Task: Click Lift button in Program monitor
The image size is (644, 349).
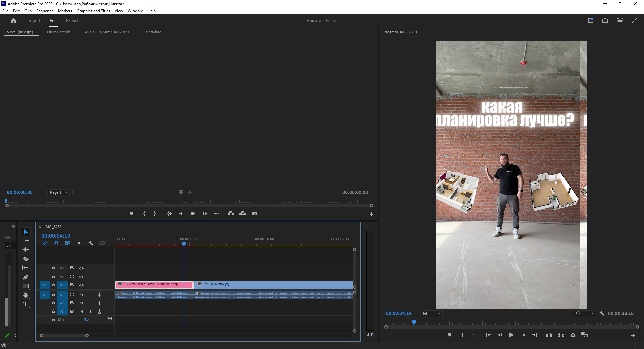Action: (x=549, y=335)
